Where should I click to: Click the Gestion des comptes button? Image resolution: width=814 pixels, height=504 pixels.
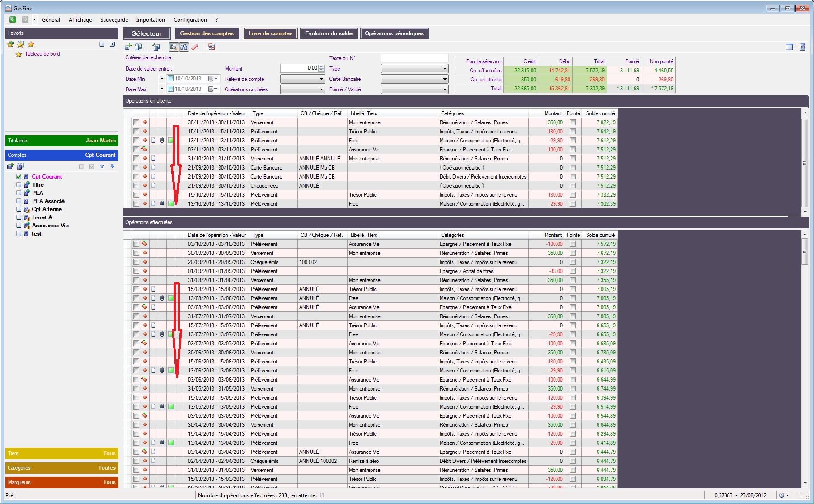point(207,33)
